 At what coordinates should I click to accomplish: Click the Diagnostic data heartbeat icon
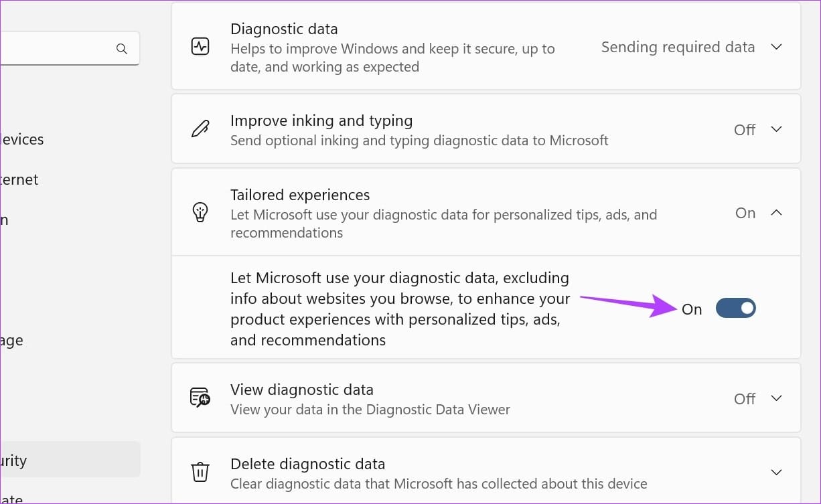tap(200, 48)
